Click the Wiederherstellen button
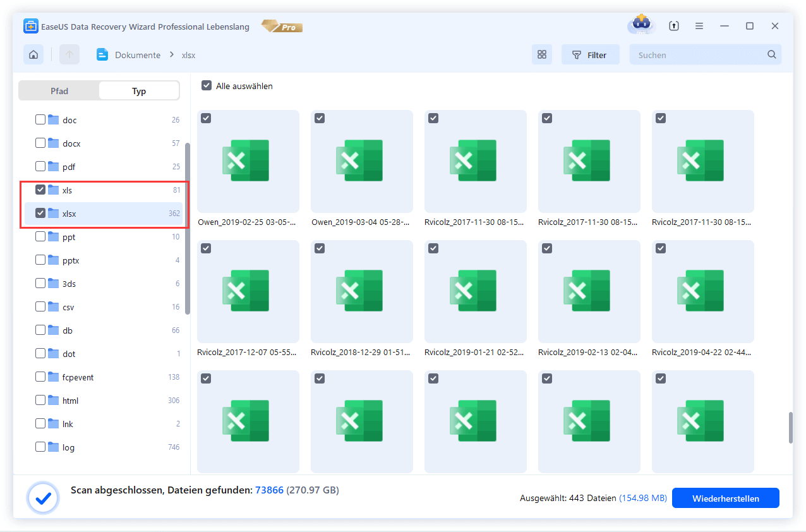 725,498
